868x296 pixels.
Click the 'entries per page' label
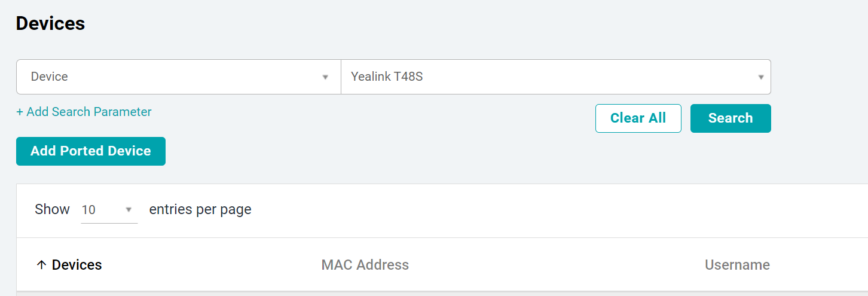point(200,209)
